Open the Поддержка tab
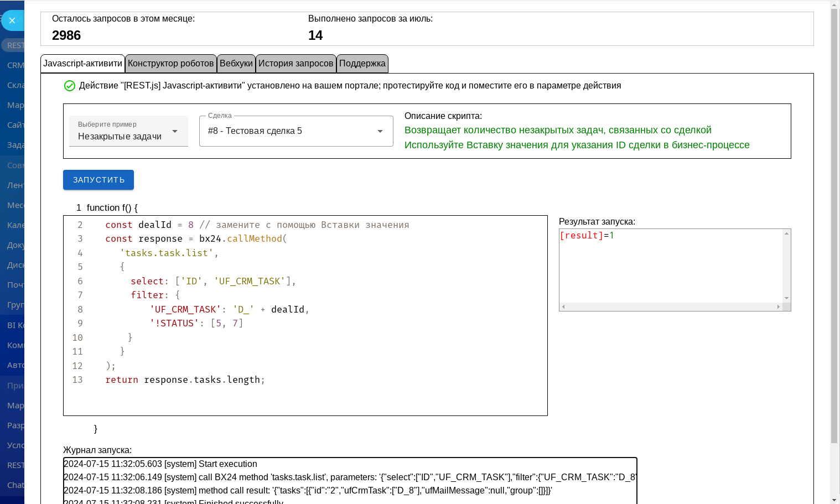 pyautogui.click(x=362, y=64)
